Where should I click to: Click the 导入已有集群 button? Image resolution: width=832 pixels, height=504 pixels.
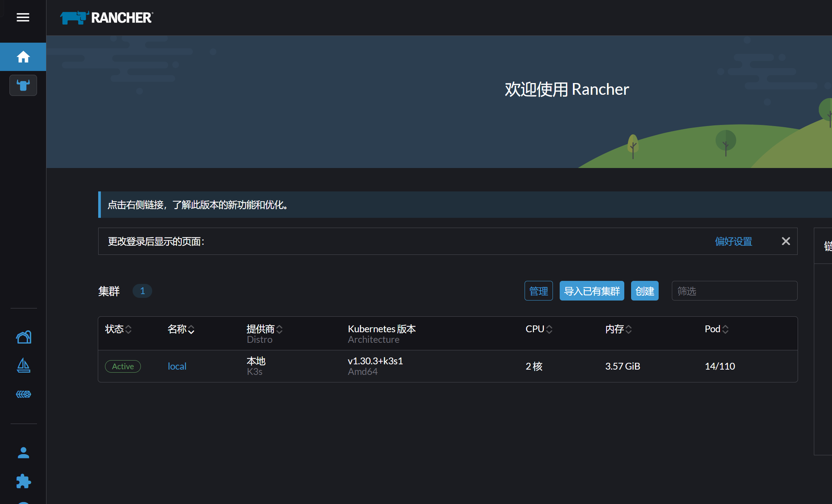point(591,291)
